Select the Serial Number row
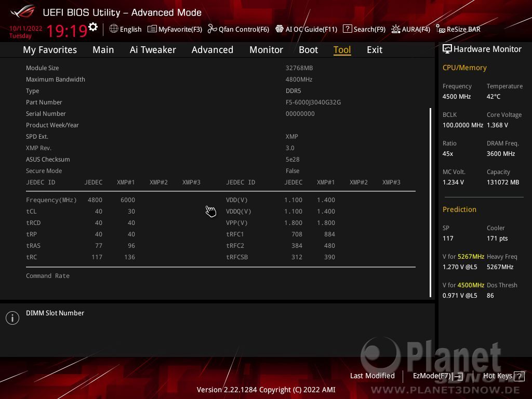The width and height of the screenshot is (532, 399). click(220, 114)
